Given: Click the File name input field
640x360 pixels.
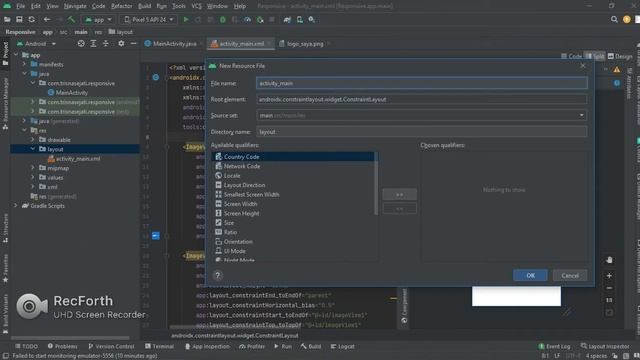Looking at the screenshot, I should [422, 83].
